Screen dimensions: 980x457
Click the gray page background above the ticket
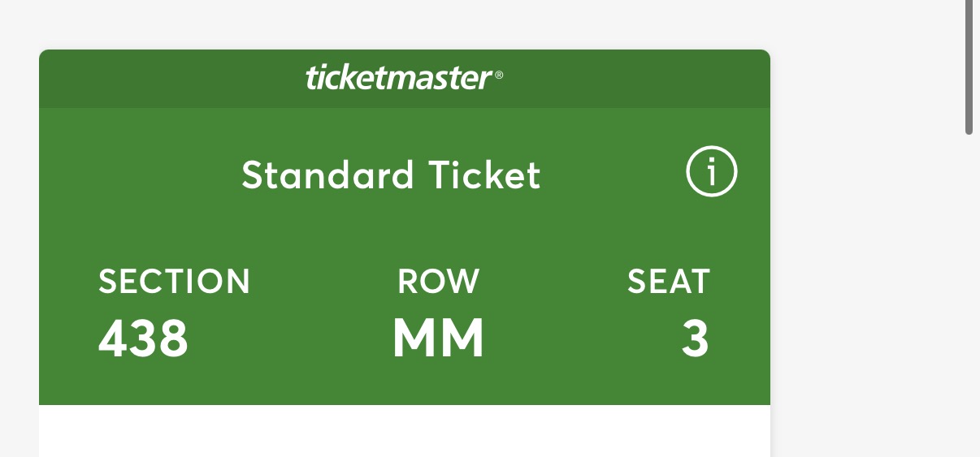point(405,24)
